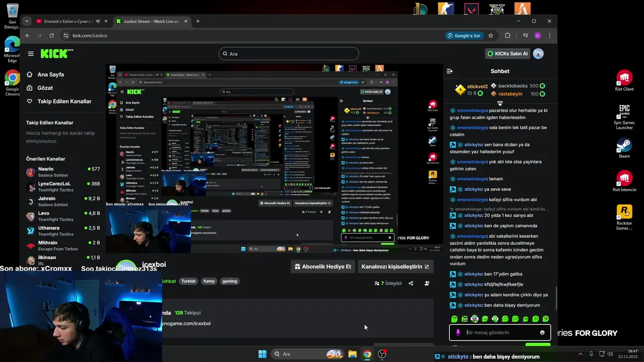644x362 pixels.
Task: Open the Steam desktop shortcut
Action: pos(624,148)
